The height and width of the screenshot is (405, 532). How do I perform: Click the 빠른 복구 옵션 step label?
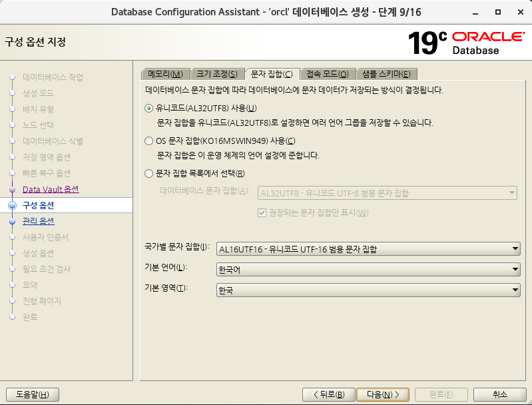[x=47, y=173]
